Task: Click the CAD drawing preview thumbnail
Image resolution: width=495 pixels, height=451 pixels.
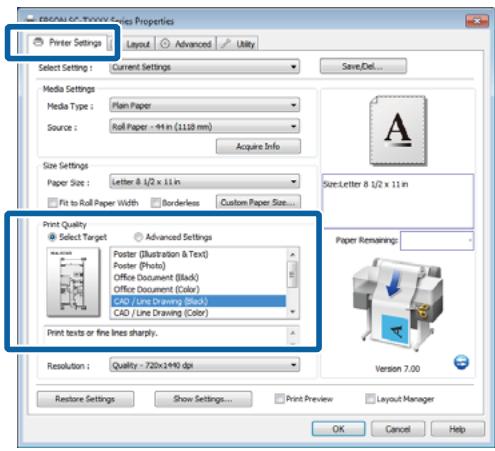Action: [x=73, y=282]
